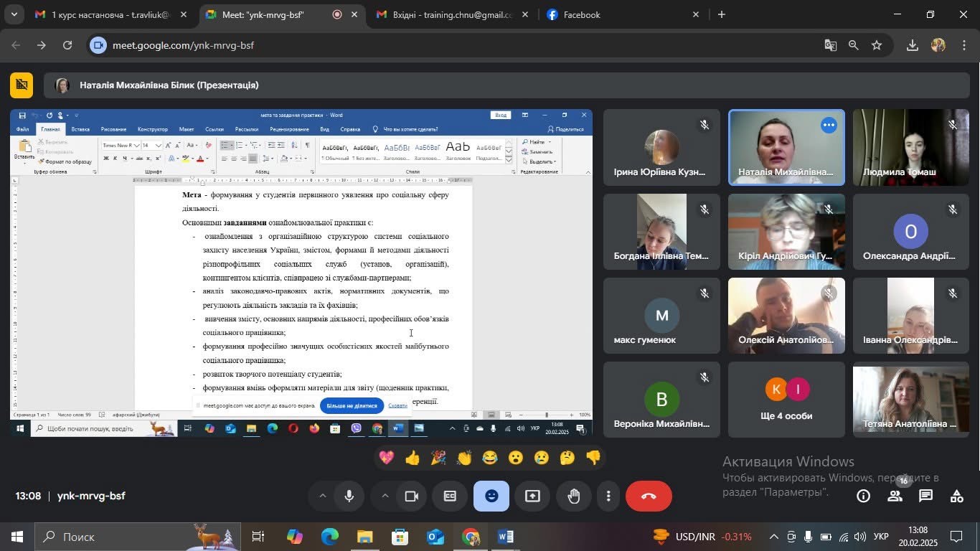Toggle camera in Meet controls
980x551 pixels.
(412, 496)
